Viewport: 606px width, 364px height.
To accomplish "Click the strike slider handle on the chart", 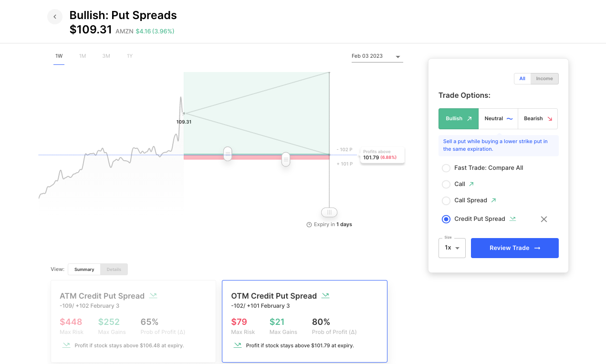I will [x=228, y=154].
